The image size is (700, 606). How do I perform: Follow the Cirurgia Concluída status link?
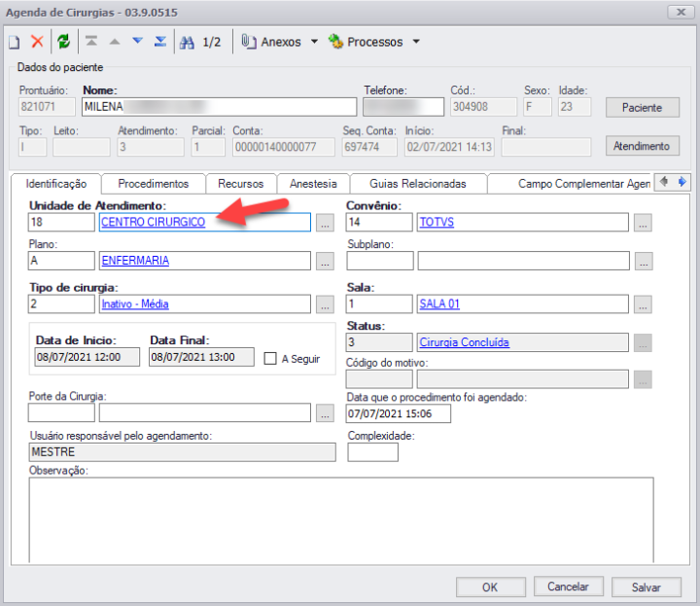(x=465, y=342)
